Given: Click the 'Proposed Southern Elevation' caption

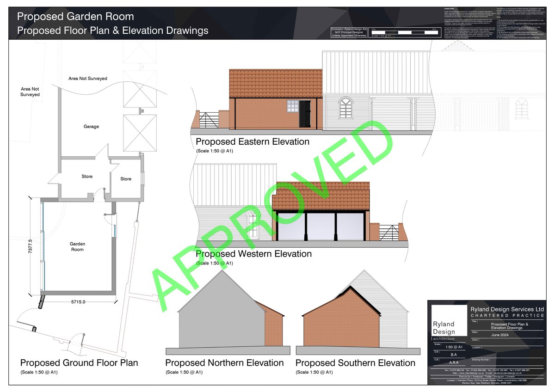Looking at the screenshot, I should pyautogui.click(x=355, y=363).
